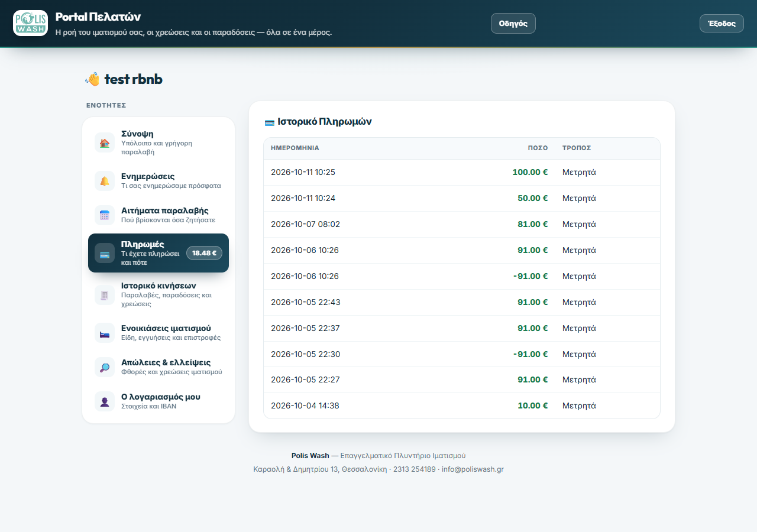The width and height of the screenshot is (757, 532).
Task: Click the house icon beside Σύνοψη
Action: coord(105,142)
